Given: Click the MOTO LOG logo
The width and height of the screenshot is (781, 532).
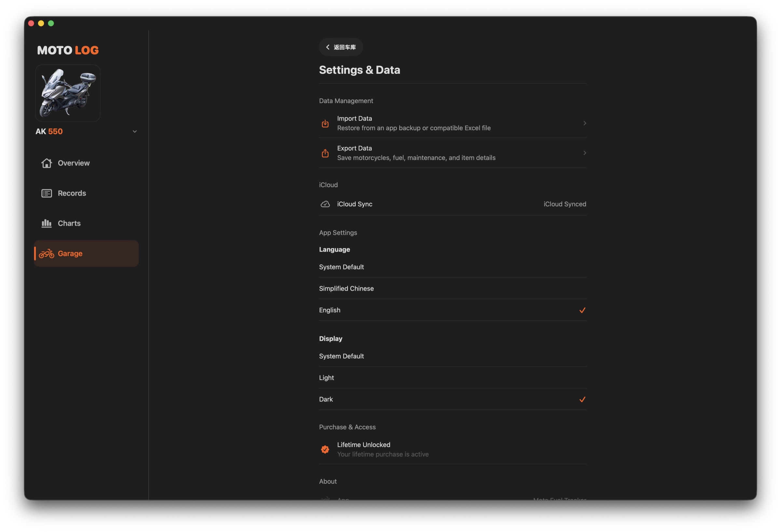Looking at the screenshot, I should click(x=68, y=50).
